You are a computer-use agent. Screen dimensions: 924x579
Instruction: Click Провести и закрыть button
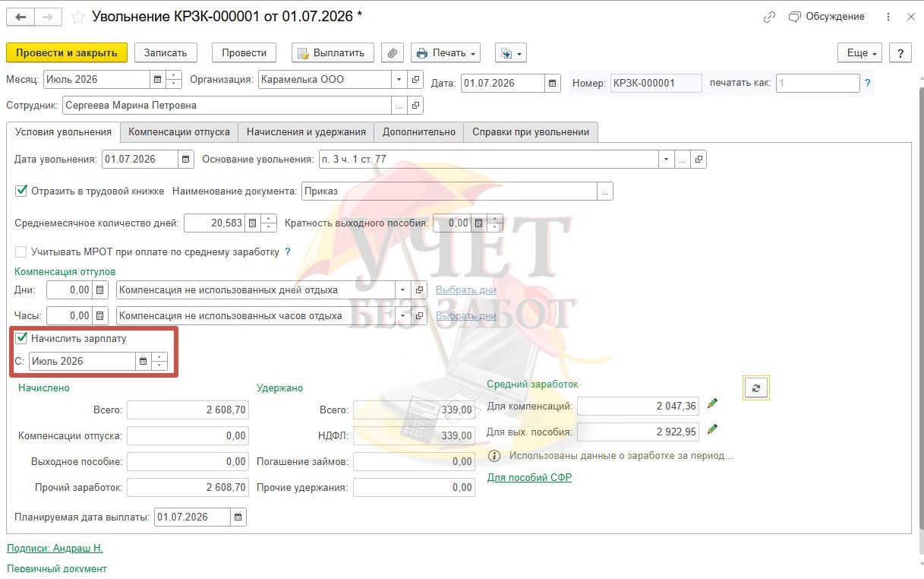pos(67,52)
